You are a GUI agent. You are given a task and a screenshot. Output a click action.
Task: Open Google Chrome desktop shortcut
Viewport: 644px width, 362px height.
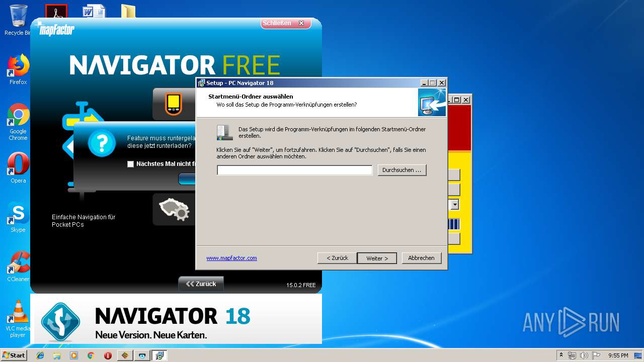point(18,122)
